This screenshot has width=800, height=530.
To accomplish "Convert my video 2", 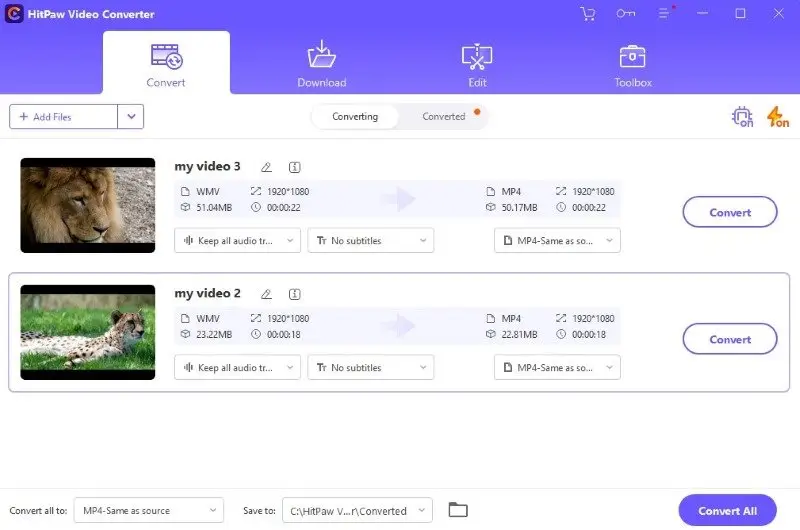I will click(730, 339).
